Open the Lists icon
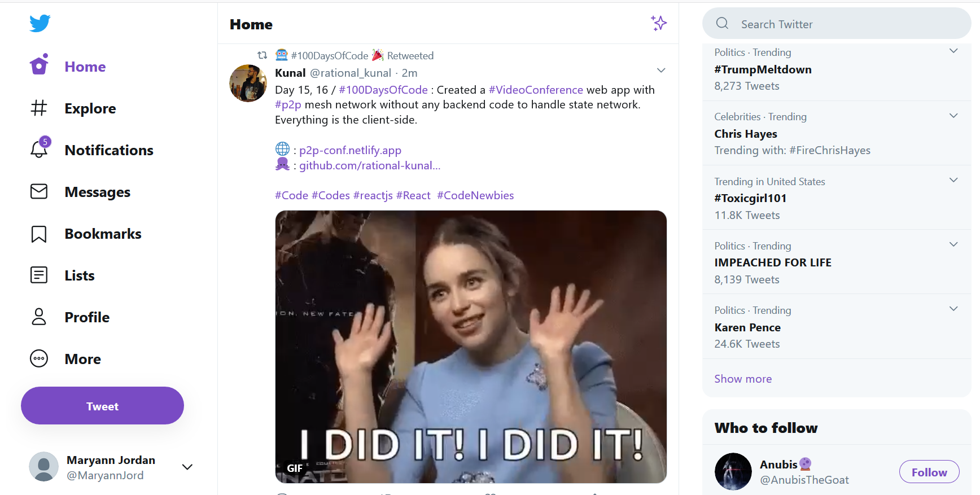 tap(39, 275)
